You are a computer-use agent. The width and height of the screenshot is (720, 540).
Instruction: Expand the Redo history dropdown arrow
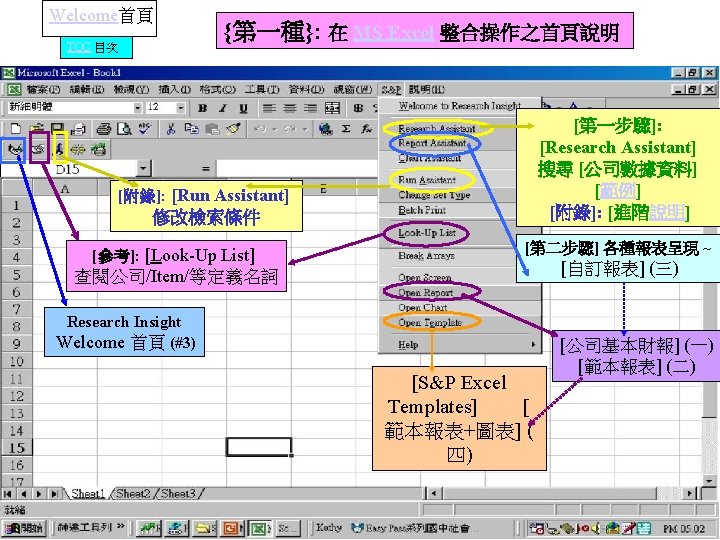(x=304, y=129)
